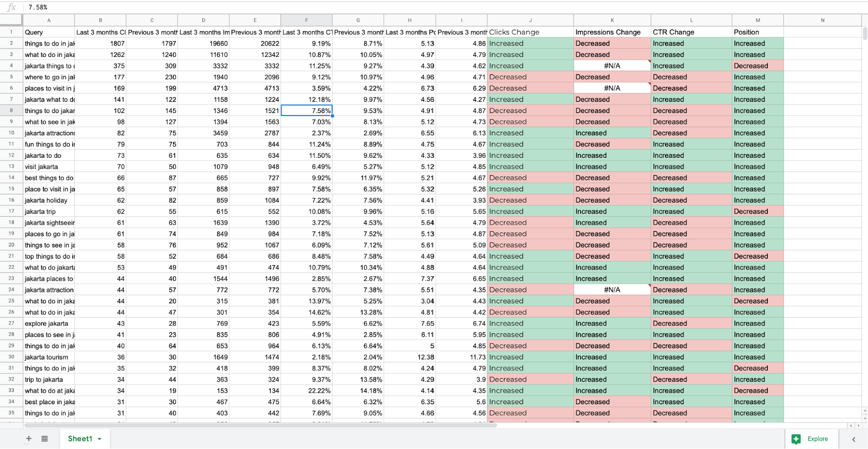Click the scroll down arrow at bottom right
This screenshot has height=449, width=868.
click(x=865, y=418)
